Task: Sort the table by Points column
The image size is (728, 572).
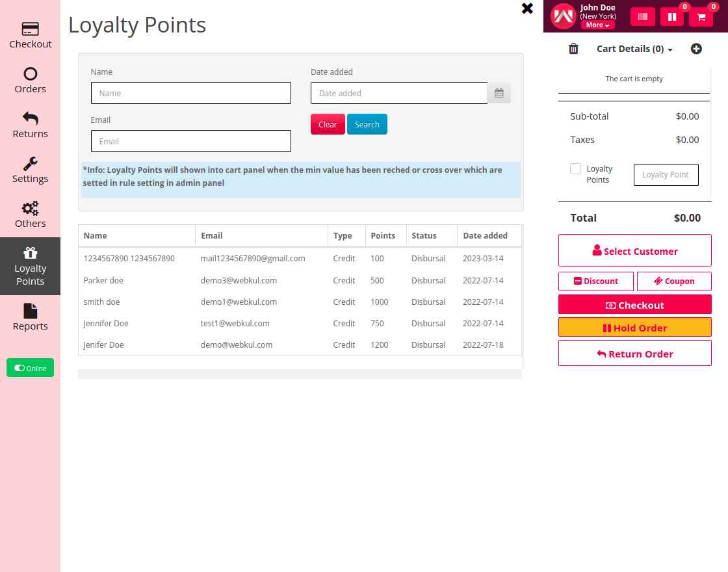Action: click(383, 235)
